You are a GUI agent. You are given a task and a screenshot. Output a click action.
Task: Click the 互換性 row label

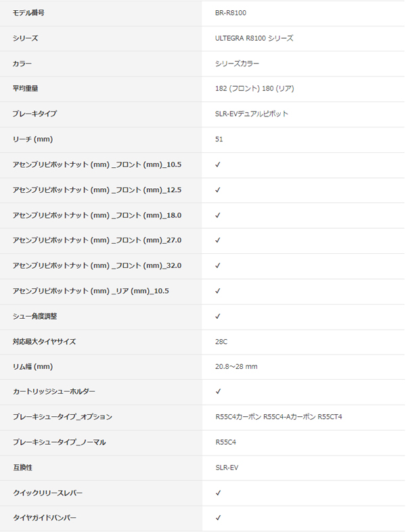(23, 468)
